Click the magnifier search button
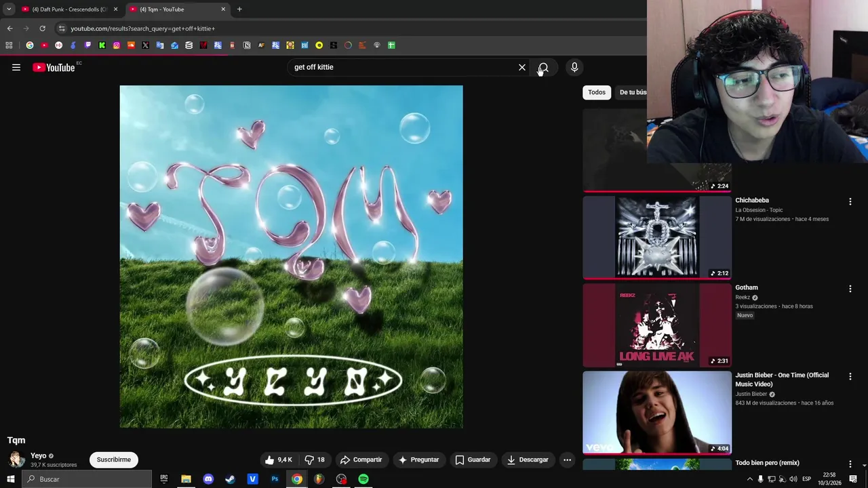The image size is (868, 488). [543, 67]
